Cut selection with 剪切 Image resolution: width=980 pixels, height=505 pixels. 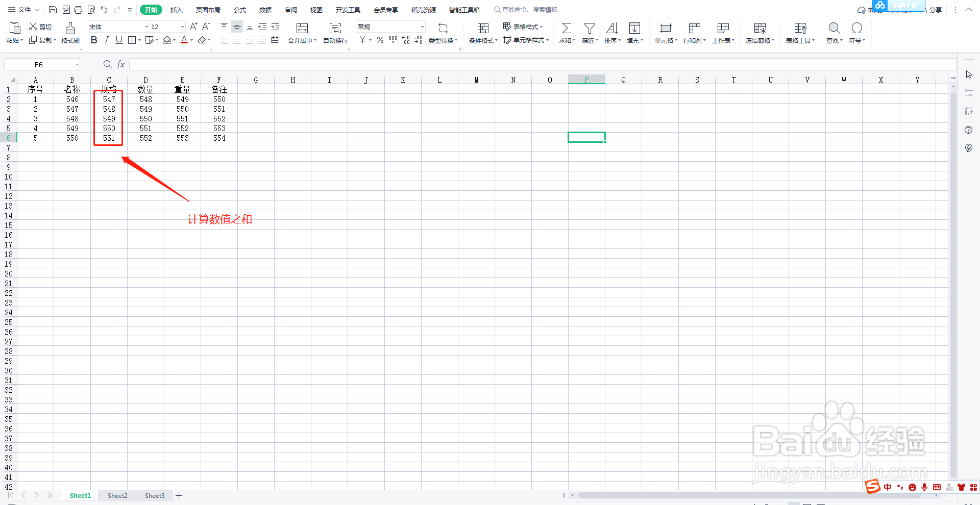40,27
